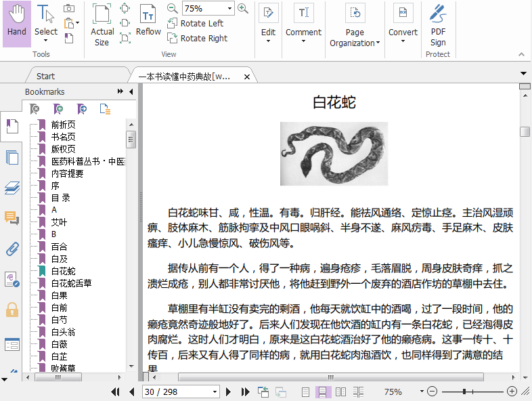The image size is (532, 401).
Task: Open the 75% zoom level dropdown
Action: pyautogui.click(x=230, y=9)
